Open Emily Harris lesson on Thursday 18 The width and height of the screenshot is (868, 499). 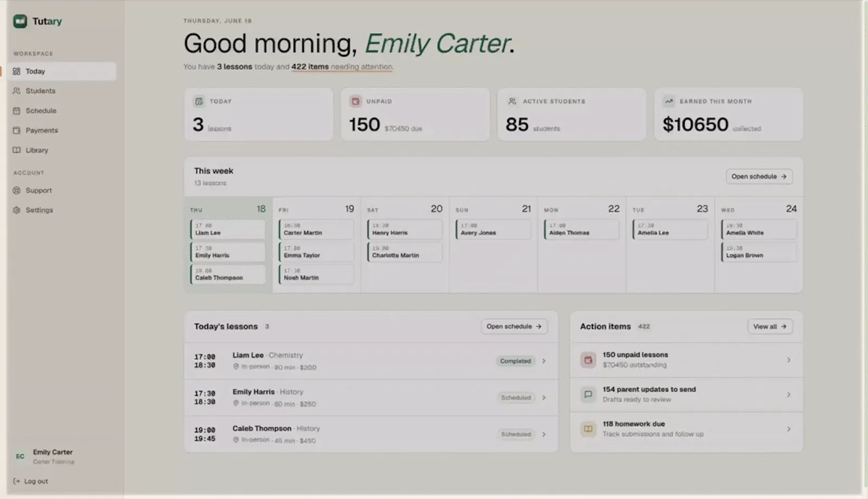coord(228,252)
